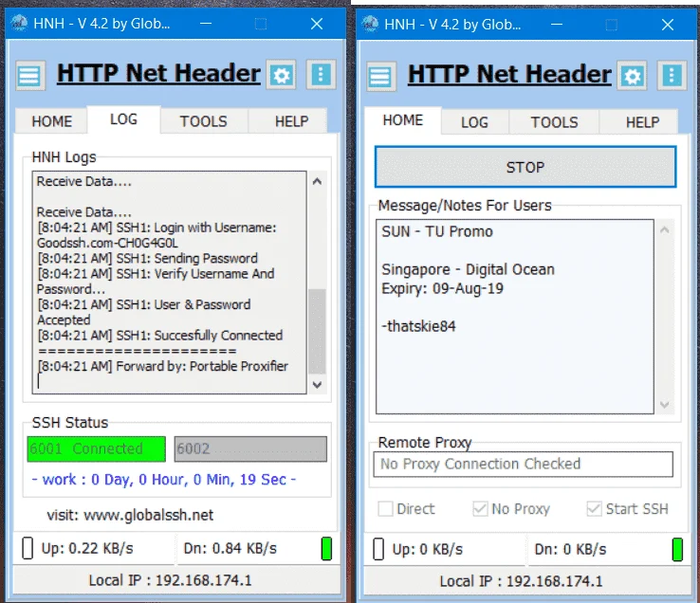
Task: Open the three-dot options icon in right window
Action: pyautogui.click(x=672, y=76)
